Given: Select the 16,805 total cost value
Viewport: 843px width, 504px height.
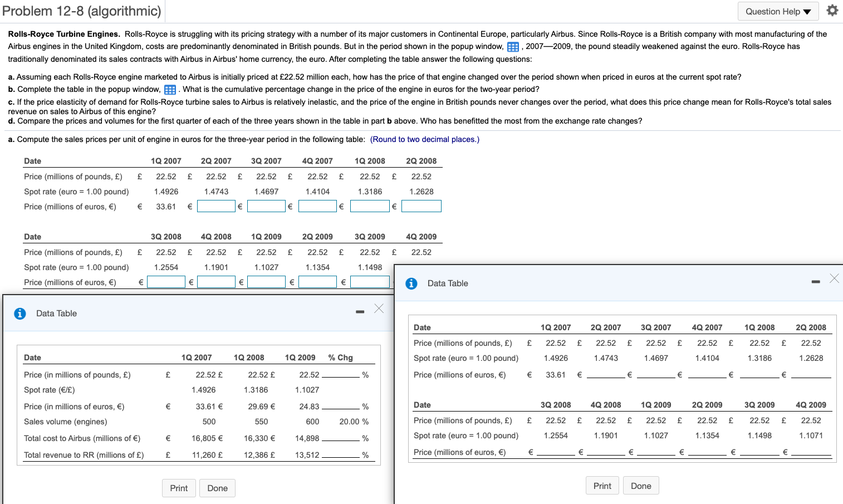Looking at the screenshot, I should [x=204, y=438].
